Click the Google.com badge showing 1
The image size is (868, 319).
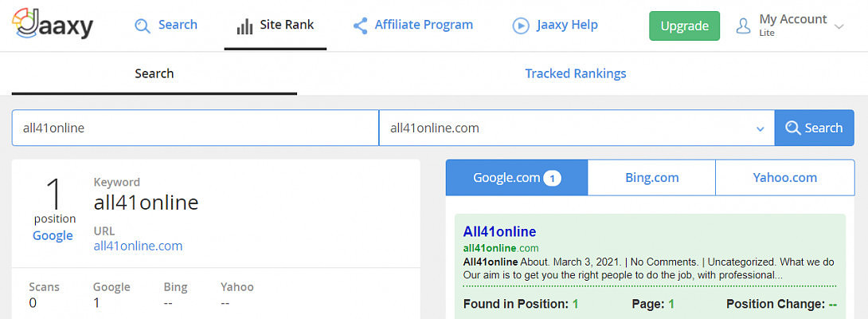pyautogui.click(x=552, y=178)
